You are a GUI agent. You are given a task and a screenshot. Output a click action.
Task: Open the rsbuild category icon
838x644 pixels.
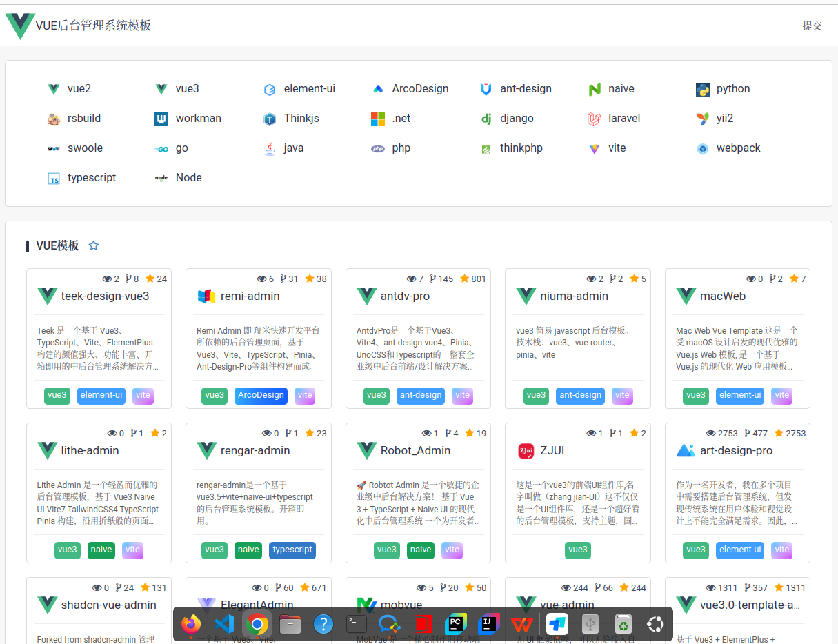54,119
